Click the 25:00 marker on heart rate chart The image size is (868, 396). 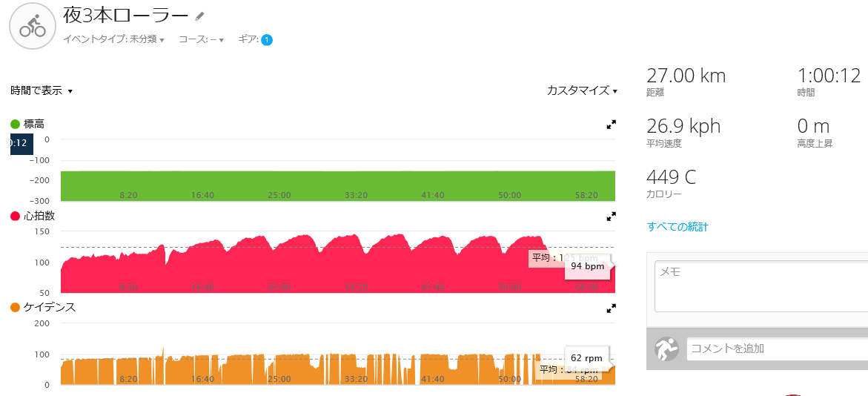point(279,287)
